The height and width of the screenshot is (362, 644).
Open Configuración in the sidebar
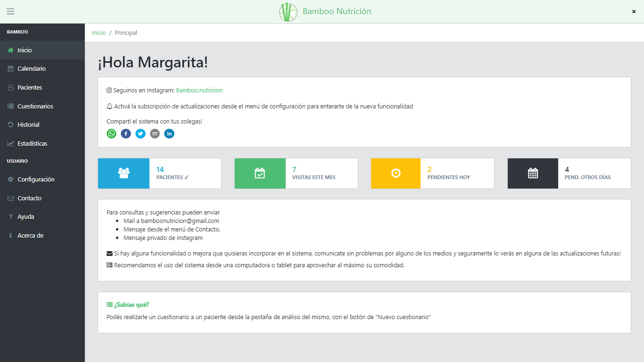[42, 180]
